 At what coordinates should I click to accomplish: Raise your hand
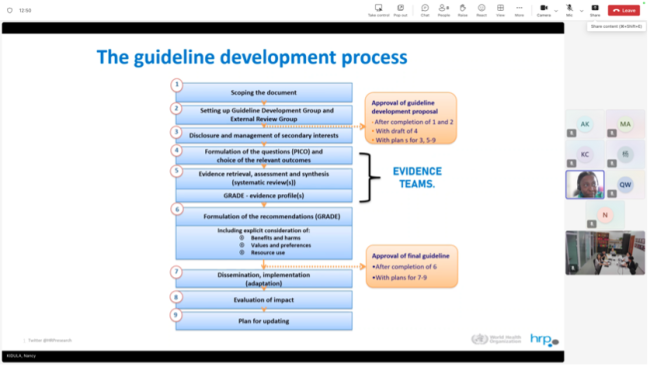click(464, 10)
